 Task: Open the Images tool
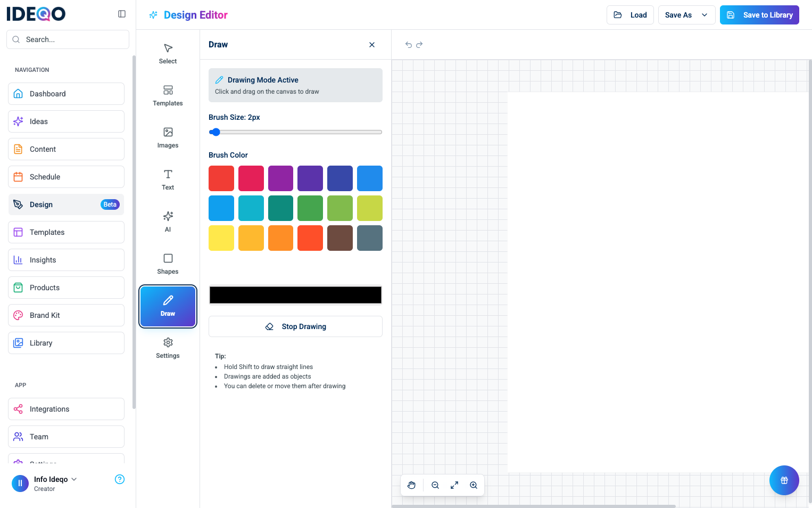(168, 137)
